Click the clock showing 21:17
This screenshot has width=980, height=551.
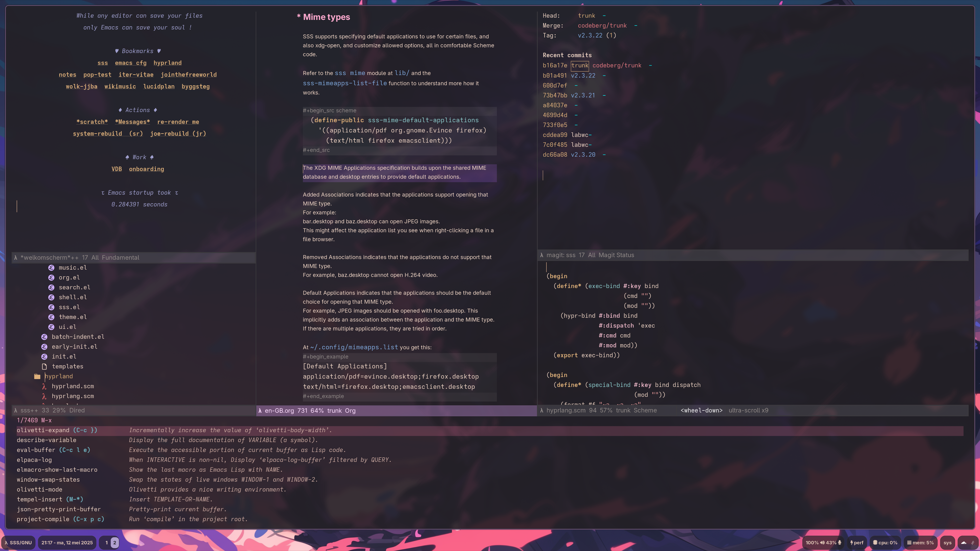67,543
